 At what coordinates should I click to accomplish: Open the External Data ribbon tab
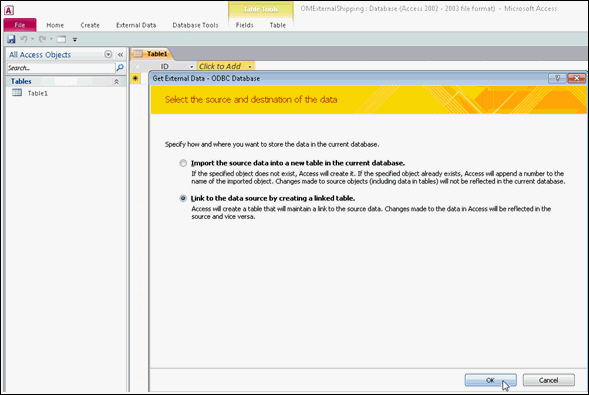(136, 25)
